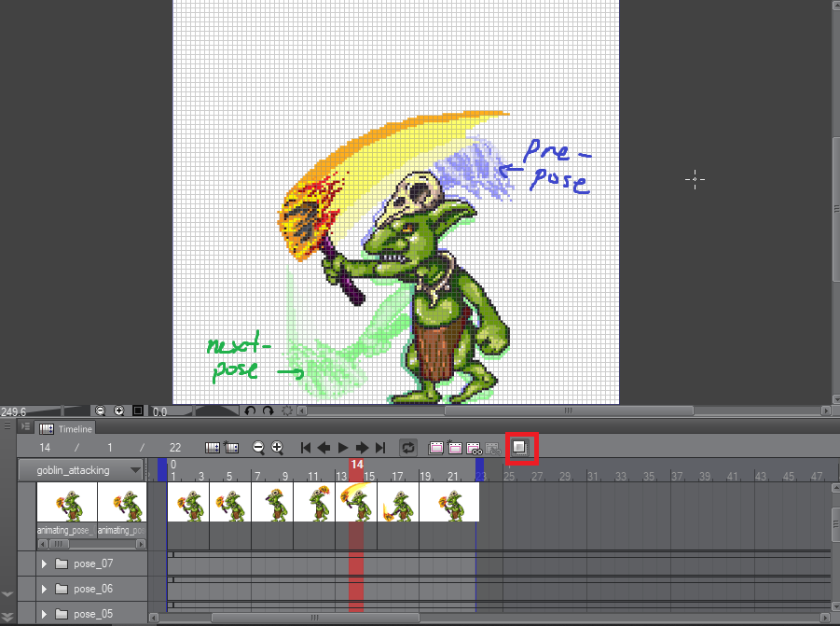Image resolution: width=840 pixels, height=626 pixels.
Task: Rotate the canvas left
Action: [250, 411]
